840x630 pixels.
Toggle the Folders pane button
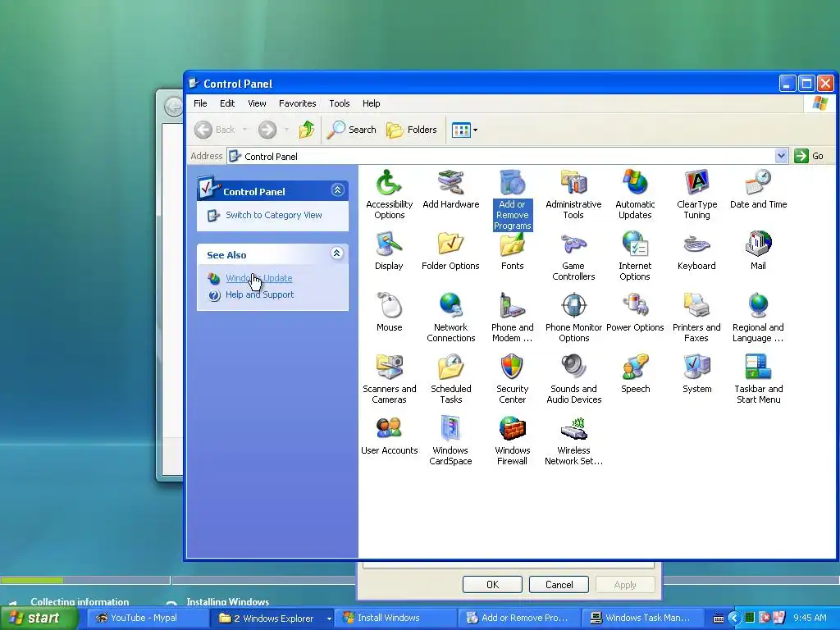pos(412,130)
